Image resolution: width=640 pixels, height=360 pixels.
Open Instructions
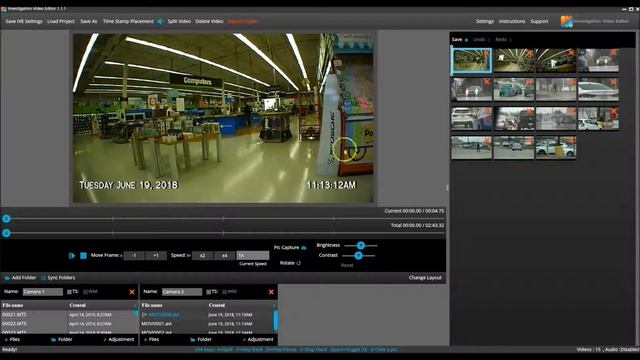[512, 21]
